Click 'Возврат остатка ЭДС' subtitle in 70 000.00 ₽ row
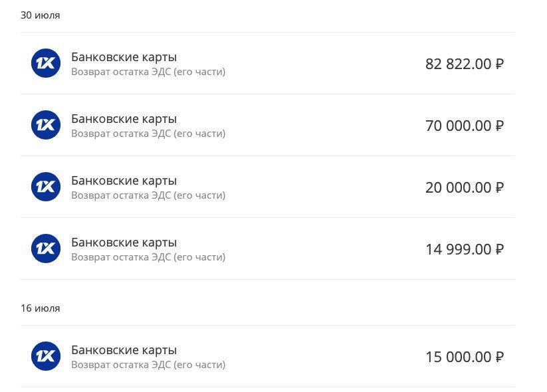Screen dimensions: 547x392 click(121, 134)
